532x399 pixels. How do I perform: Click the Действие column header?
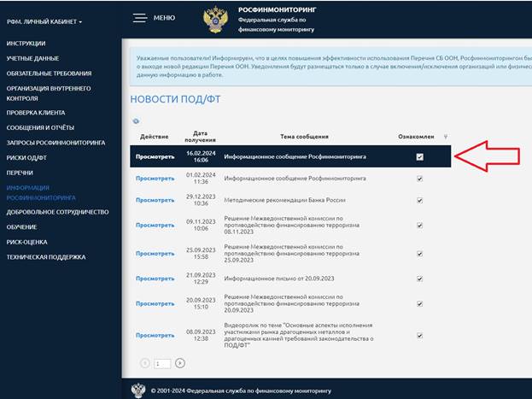pyautogui.click(x=155, y=137)
